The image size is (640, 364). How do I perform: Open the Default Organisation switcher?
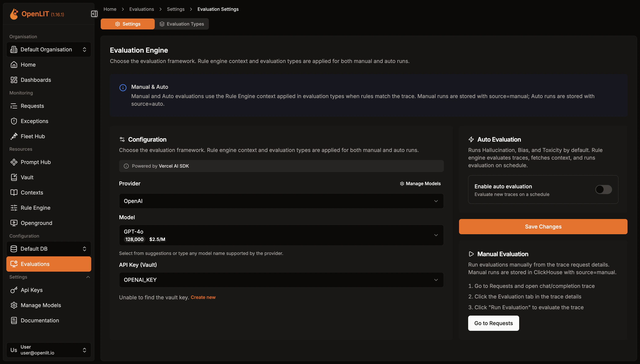(48, 49)
